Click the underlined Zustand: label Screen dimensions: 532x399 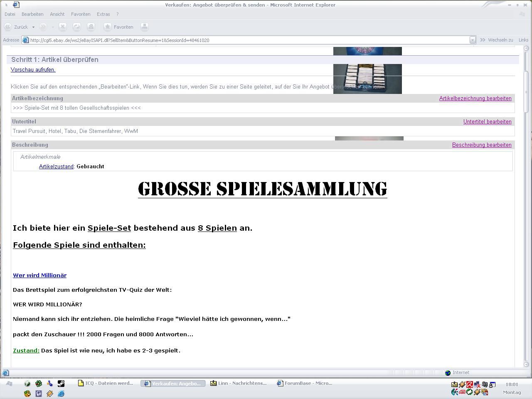26,350
